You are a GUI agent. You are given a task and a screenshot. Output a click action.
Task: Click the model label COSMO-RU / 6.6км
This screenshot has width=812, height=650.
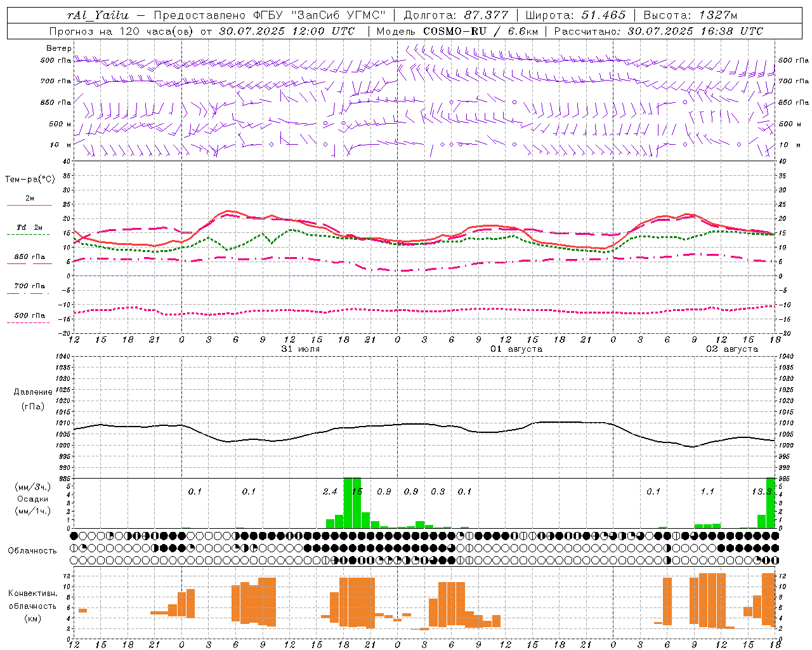tap(480, 31)
